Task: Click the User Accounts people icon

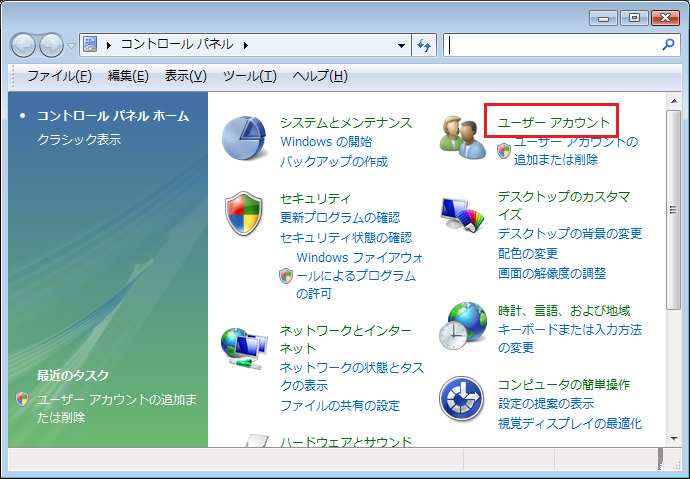Action: 462,137
